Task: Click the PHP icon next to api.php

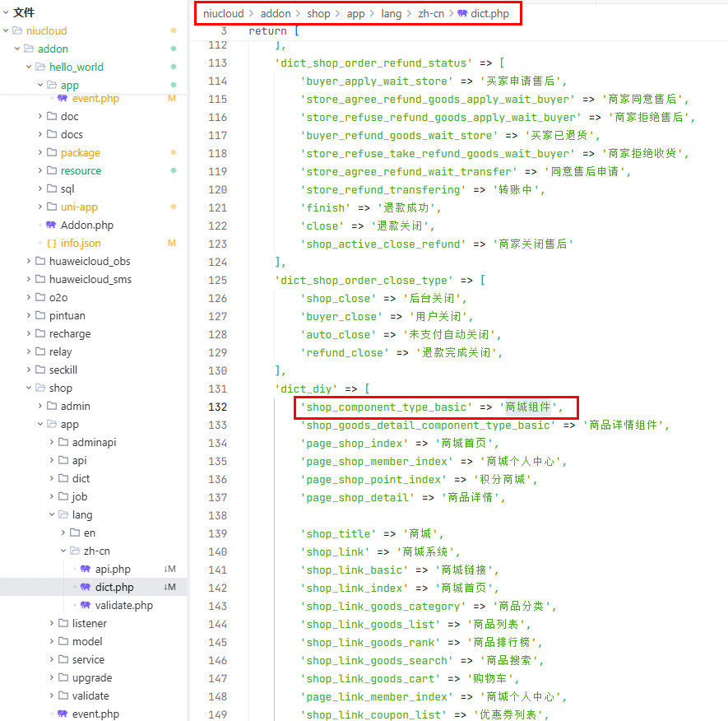Action: pyautogui.click(x=86, y=569)
